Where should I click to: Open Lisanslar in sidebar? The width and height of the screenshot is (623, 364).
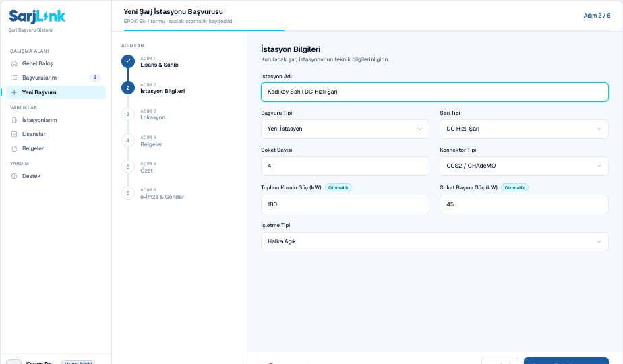click(x=56, y=134)
